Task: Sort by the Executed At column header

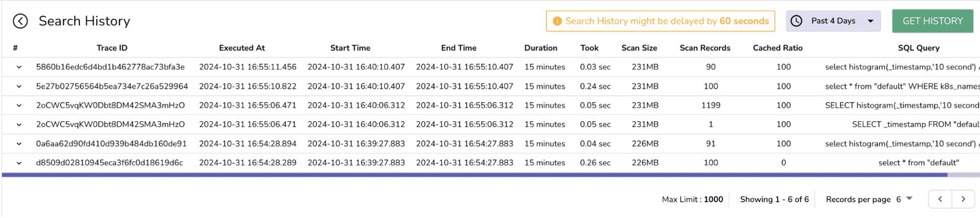Action: [x=242, y=48]
